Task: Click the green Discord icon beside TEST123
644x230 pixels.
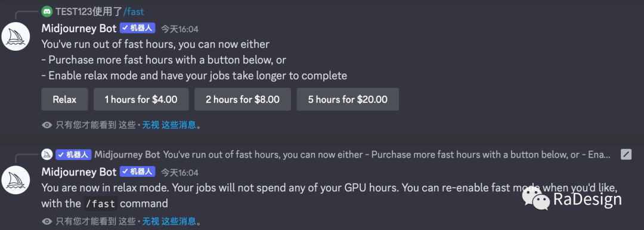Action: click(x=47, y=11)
